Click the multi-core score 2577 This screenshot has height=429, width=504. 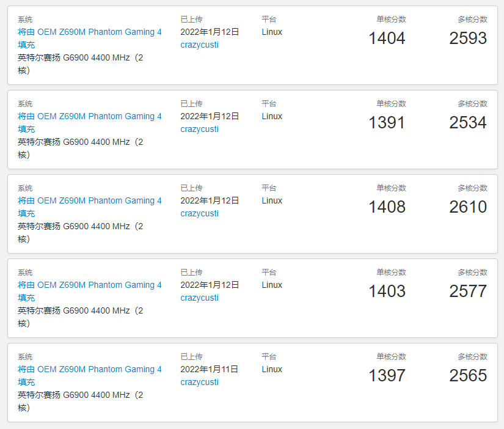point(468,291)
